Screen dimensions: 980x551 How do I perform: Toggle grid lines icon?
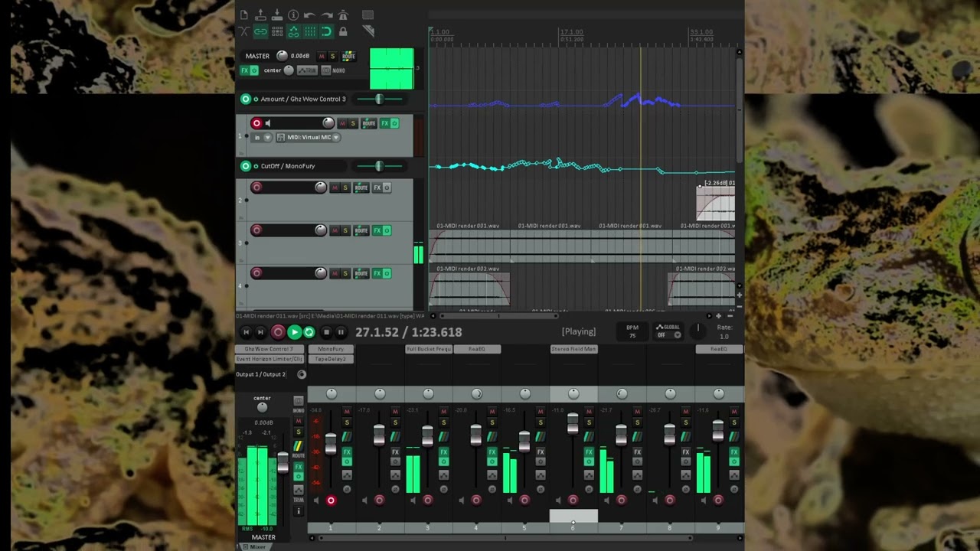tap(310, 31)
